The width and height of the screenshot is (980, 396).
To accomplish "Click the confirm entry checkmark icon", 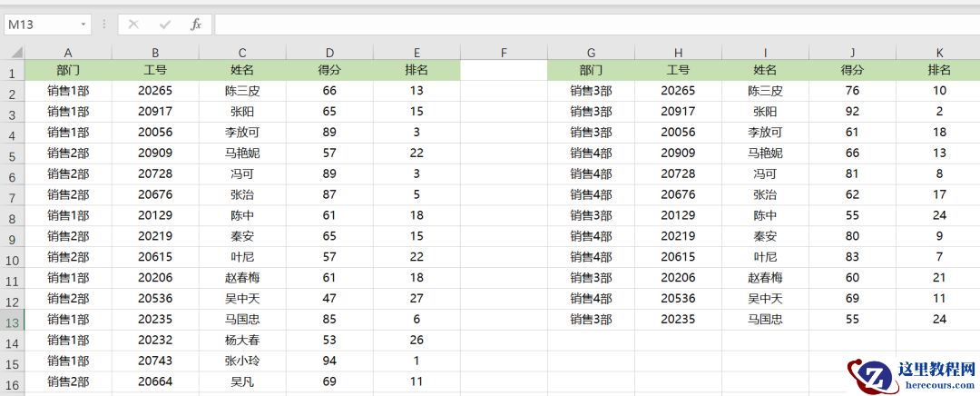I will (164, 25).
